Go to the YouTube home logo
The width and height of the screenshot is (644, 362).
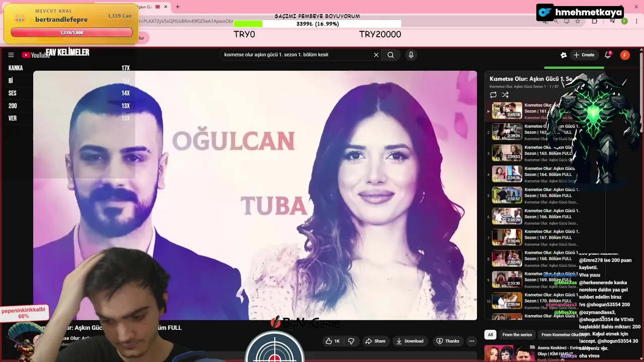(35, 55)
